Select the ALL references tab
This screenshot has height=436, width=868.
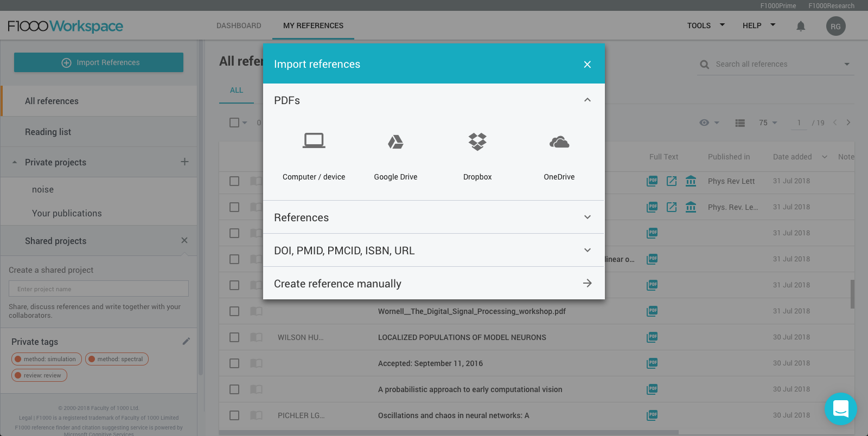pyautogui.click(x=237, y=90)
